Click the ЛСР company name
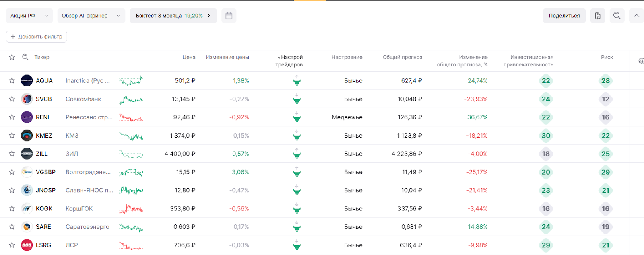The width and height of the screenshot is (644, 255). 72,245
